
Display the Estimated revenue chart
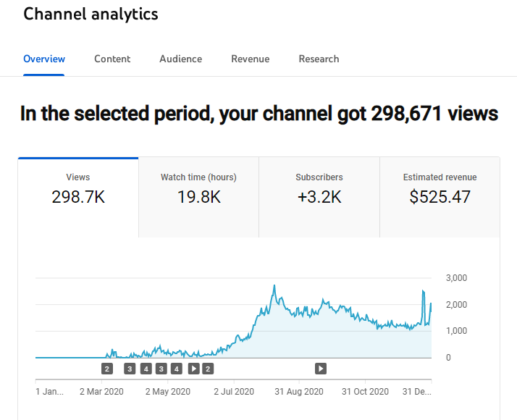pos(440,188)
